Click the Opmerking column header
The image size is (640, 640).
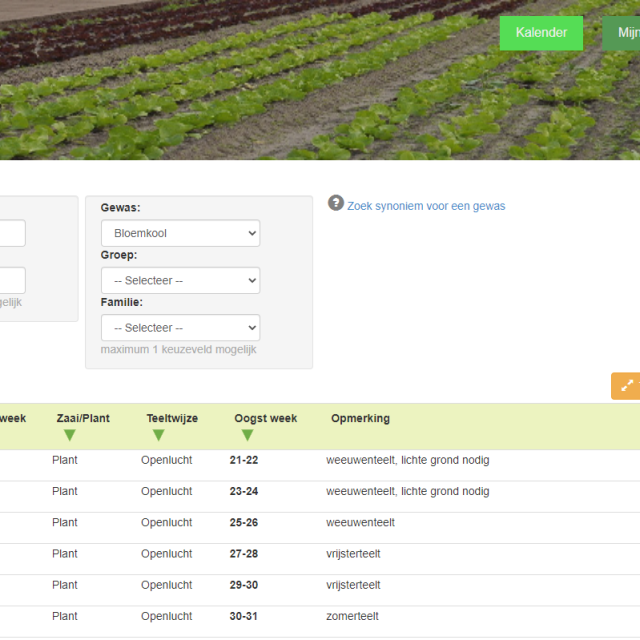pyautogui.click(x=360, y=418)
